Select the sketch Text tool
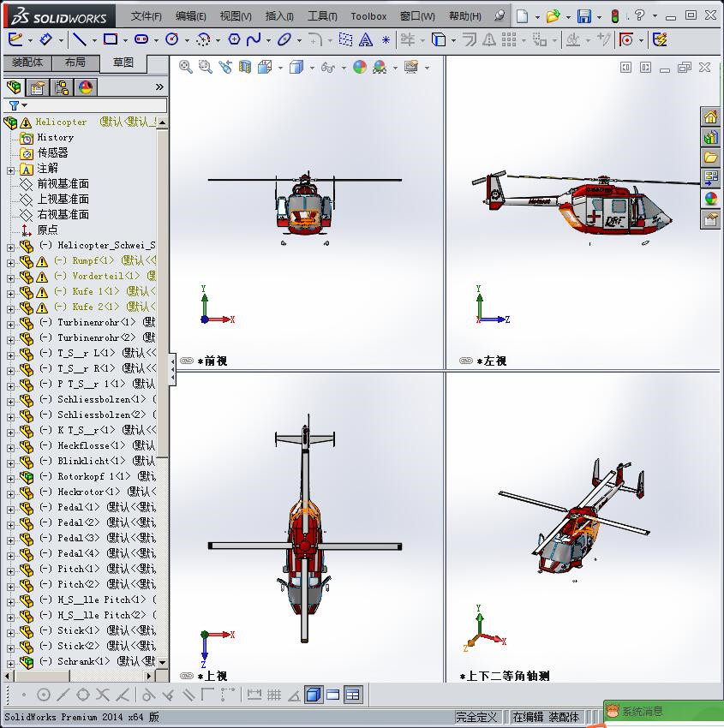Image resolution: width=724 pixels, height=728 pixels. [x=366, y=40]
